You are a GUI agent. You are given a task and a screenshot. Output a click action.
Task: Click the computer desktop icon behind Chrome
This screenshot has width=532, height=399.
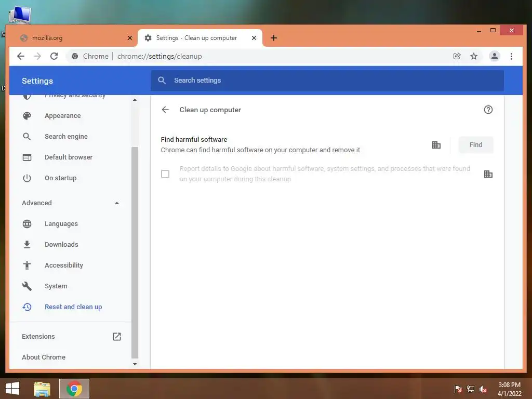click(20, 15)
